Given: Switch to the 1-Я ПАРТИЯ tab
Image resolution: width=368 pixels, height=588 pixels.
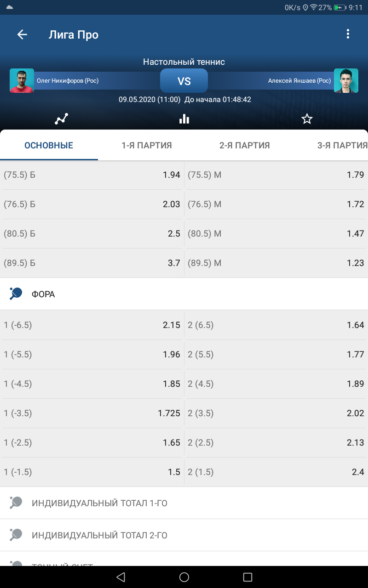Looking at the screenshot, I should click(147, 146).
